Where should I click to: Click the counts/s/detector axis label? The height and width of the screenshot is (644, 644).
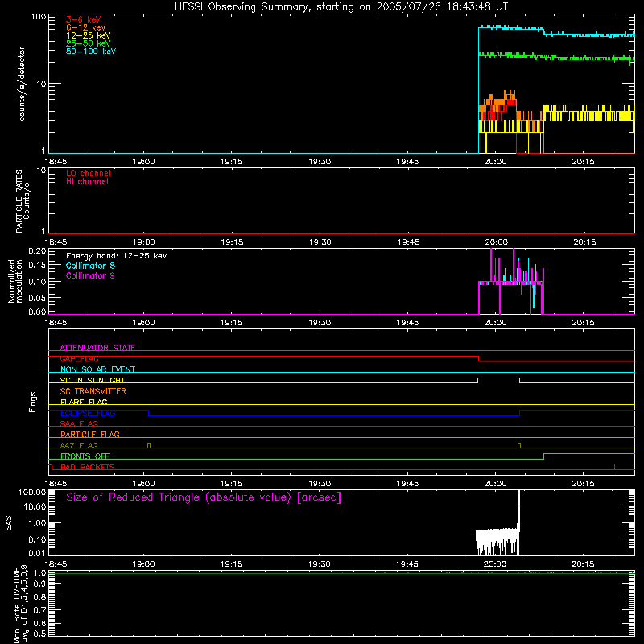pyautogui.click(x=22, y=84)
